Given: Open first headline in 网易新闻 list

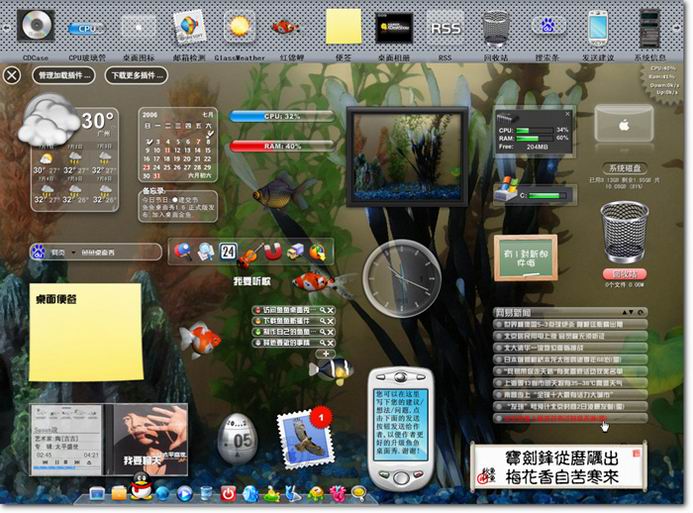Looking at the screenshot, I should [570, 324].
